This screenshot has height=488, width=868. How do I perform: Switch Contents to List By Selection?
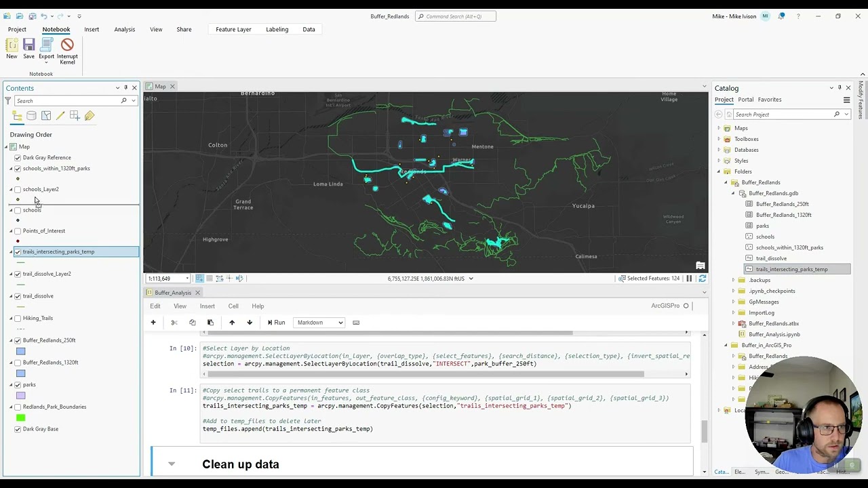coord(46,116)
